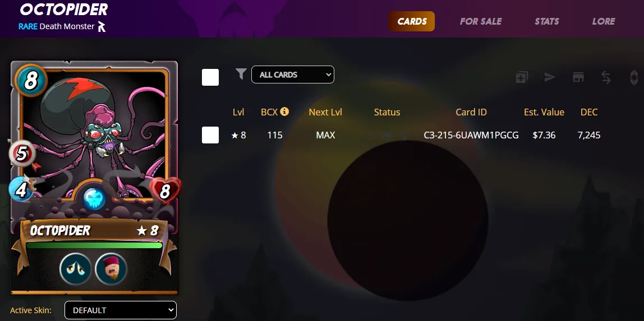Viewport: 644px width, 321px height.
Task: Open the STATS tab
Action: click(x=546, y=21)
